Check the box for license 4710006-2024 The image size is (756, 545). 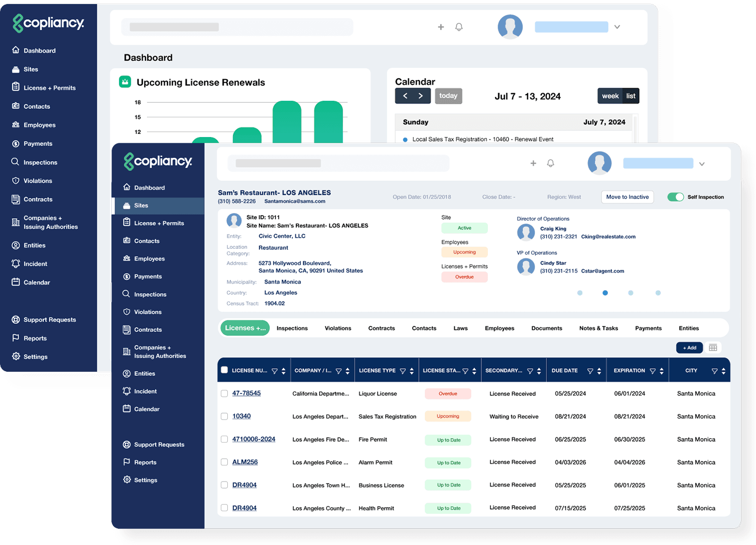pos(224,439)
